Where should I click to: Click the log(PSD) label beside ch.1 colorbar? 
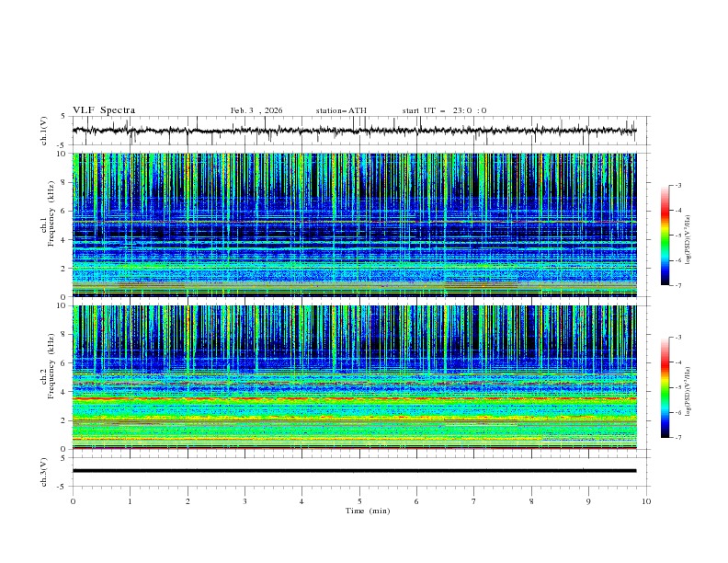click(688, 240)
